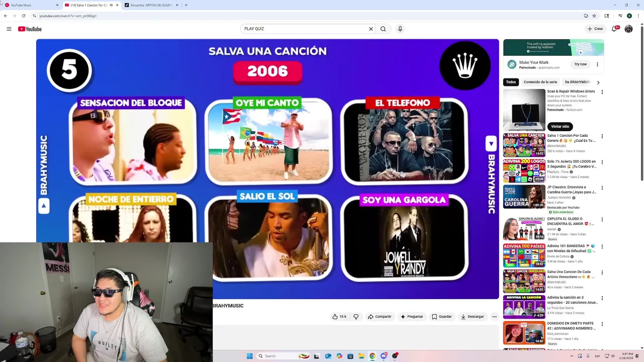
Task: Open the notifications bell
Action: coord(614,29)
